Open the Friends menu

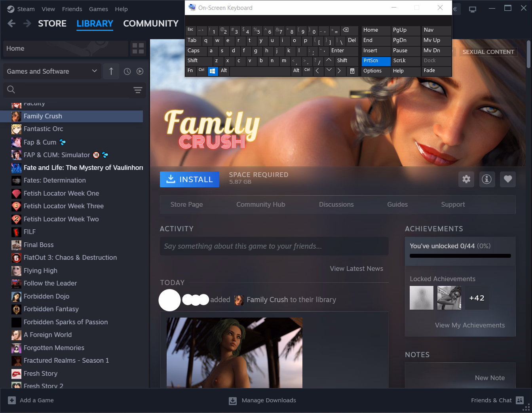tap(72, 9)
